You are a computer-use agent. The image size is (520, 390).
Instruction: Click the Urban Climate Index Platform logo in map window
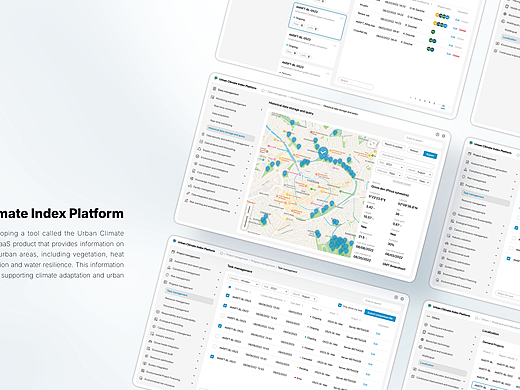pos(216,78)
